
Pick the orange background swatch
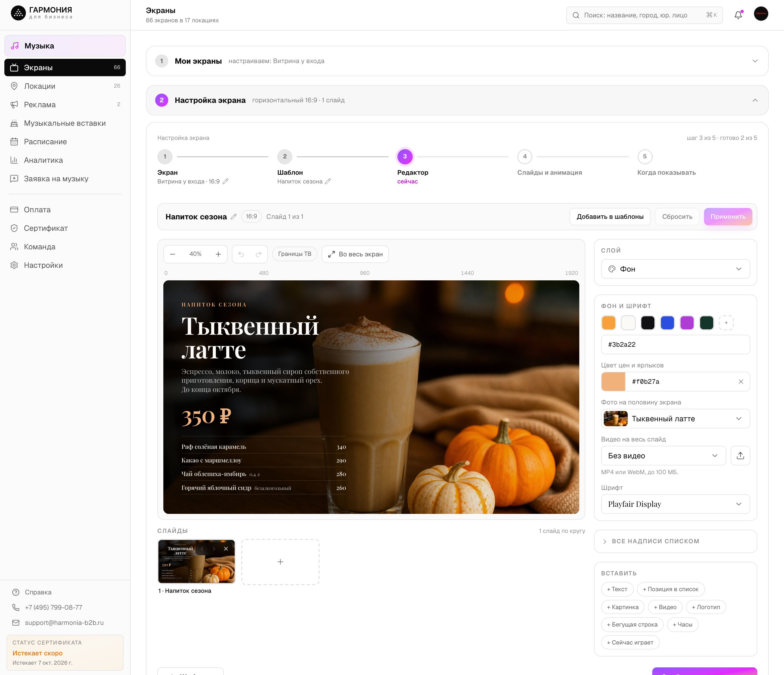tap(608, 323)
